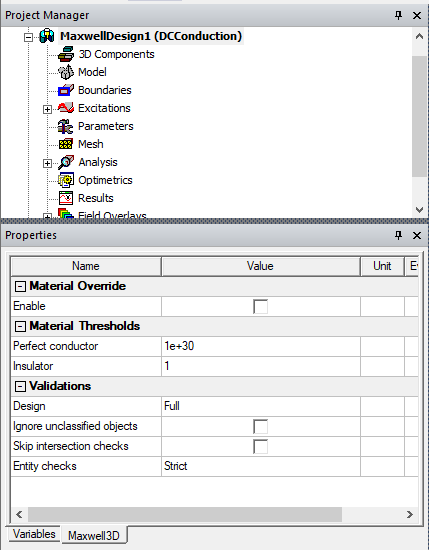The width and height of the screenshot is (429, 550).
Task: Select the Mesh tree item
Action: point(91,144)
